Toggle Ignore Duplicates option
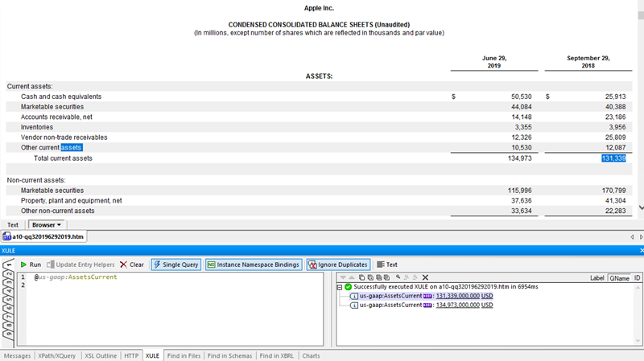This screenshot has width=644, height=361. click(x=337, y=265)
